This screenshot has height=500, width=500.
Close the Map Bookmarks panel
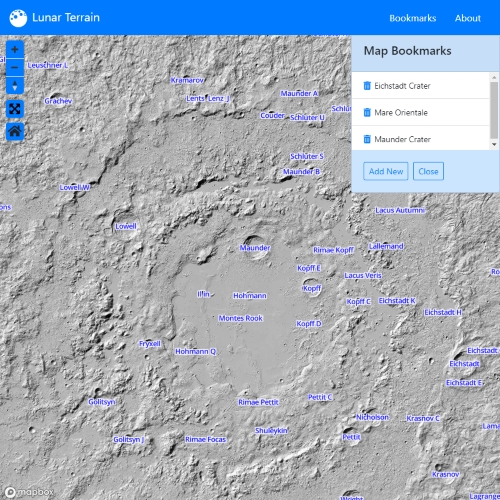point(428,171)
